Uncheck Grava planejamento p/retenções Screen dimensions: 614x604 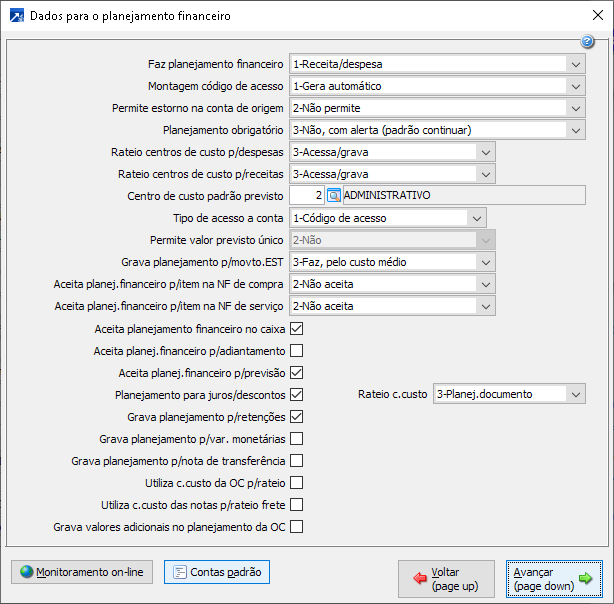(296, 417)
